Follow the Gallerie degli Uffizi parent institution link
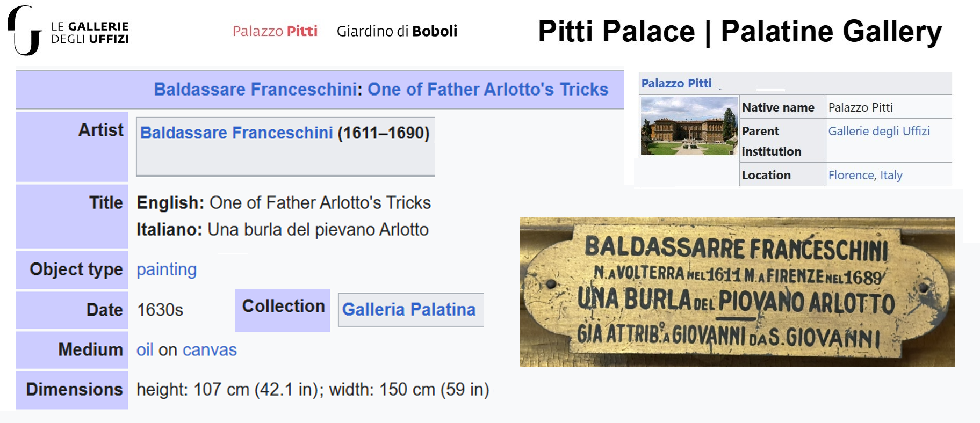The image size is (980, 423). click(878, 131)
